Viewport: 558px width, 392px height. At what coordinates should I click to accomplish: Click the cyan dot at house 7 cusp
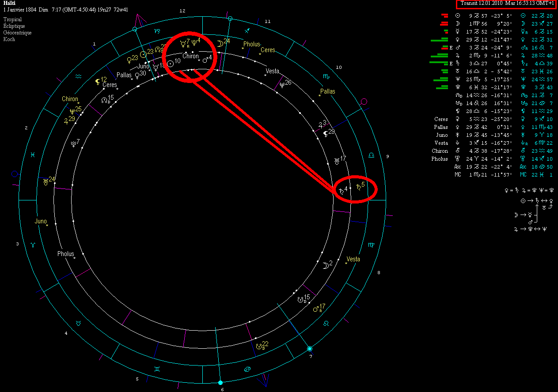[x=310, y=348]
